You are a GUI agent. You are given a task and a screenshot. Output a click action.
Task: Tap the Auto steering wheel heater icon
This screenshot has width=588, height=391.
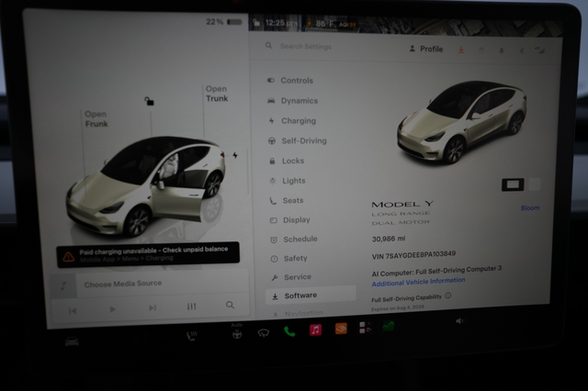tap(237, 332)
